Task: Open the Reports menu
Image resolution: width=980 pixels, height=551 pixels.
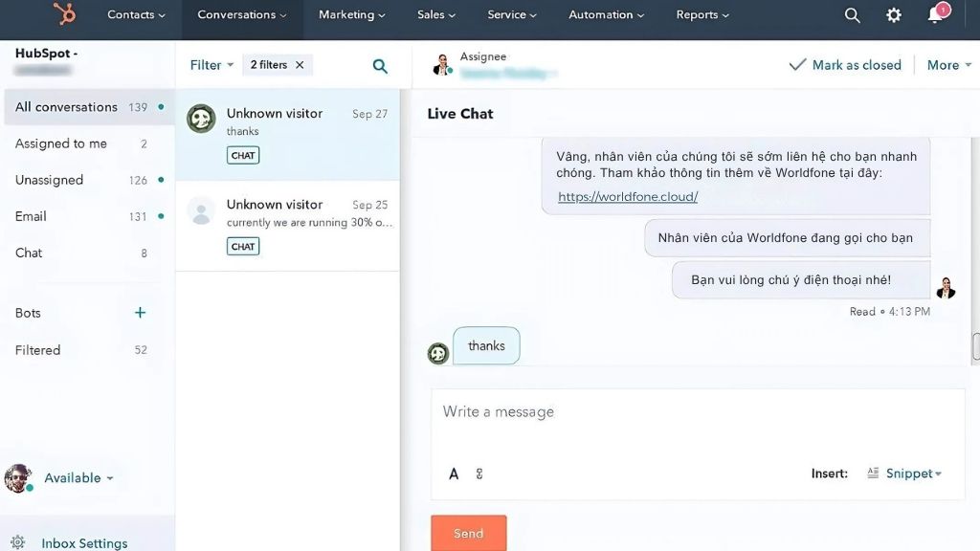Action: pyautogui.click(x=702, y=14)
